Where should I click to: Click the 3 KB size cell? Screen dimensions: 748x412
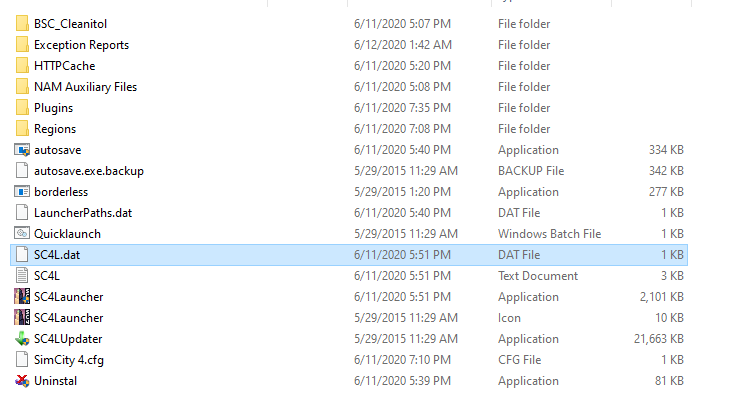tap(672, 276)
